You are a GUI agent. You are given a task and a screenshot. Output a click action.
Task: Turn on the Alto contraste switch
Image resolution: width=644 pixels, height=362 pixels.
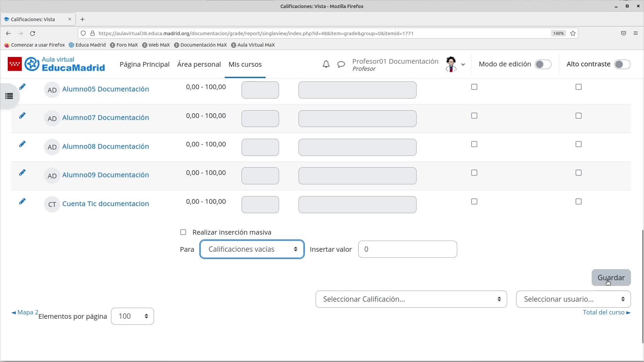[622, 64]
